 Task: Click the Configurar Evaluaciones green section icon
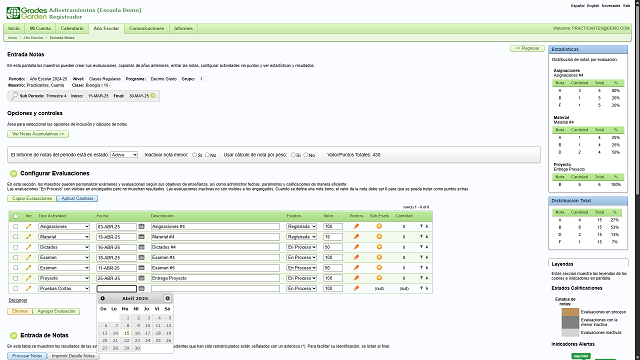click(x=13, y=173)
